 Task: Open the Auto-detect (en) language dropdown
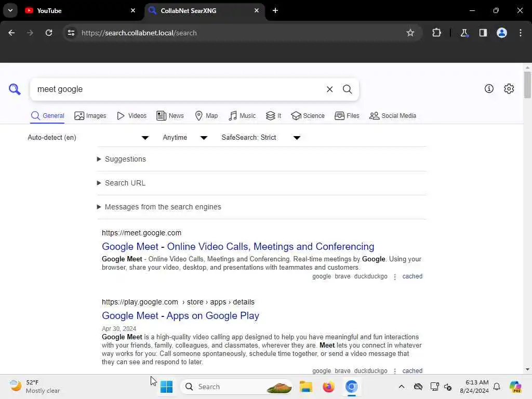coord(88,137)
